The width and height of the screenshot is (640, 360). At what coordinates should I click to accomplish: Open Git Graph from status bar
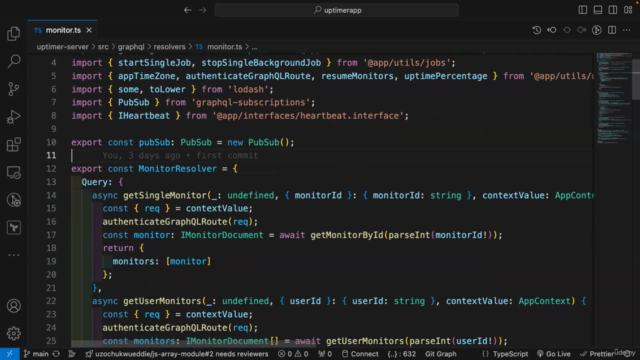pos(440,354)
